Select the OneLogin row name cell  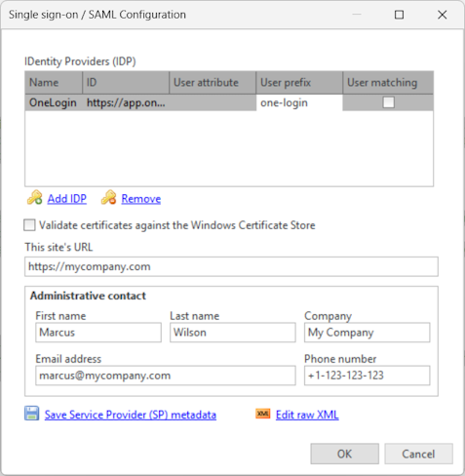[x=54, y=102]
